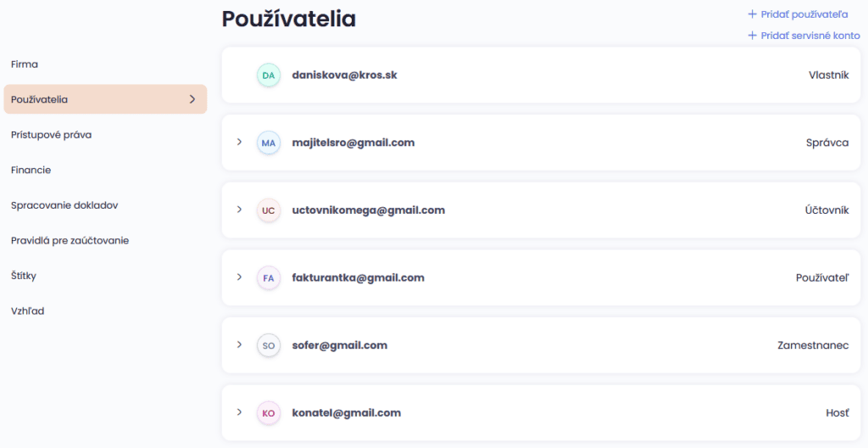
Task: Open Pravidlá pre zaúčtovanie settings
Action: 70,241
